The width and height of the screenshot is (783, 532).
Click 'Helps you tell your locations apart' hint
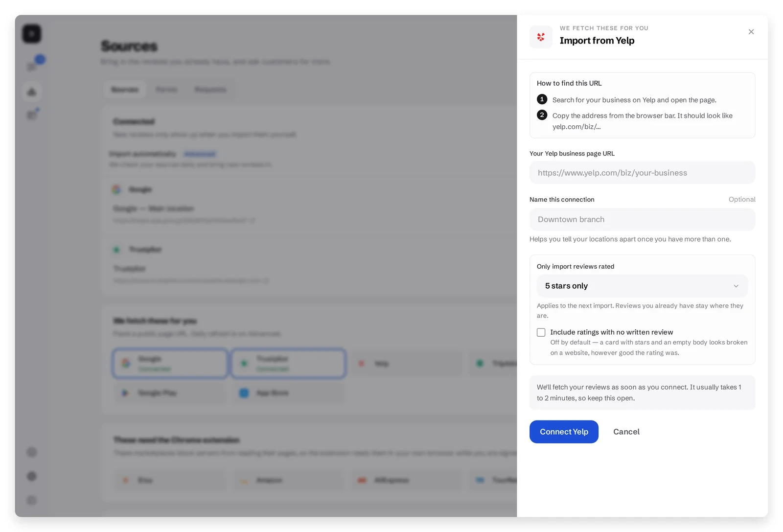630,239
